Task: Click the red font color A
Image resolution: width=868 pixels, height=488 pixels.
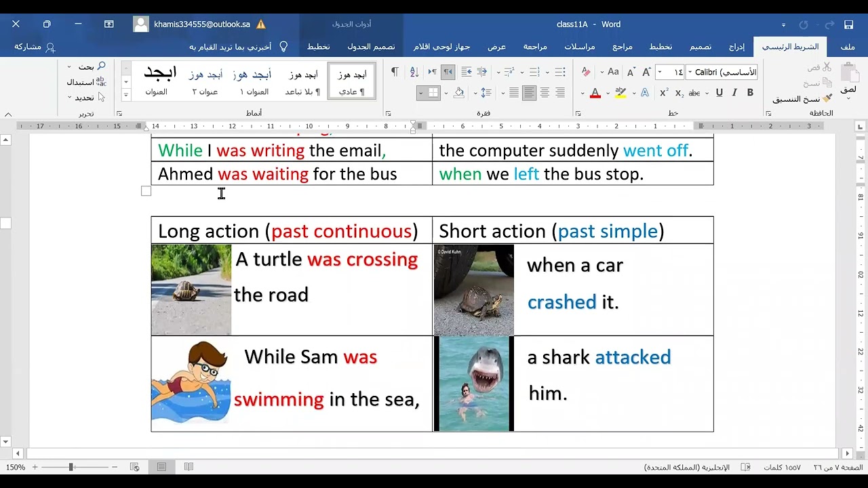Action: (x=595, y=93)
